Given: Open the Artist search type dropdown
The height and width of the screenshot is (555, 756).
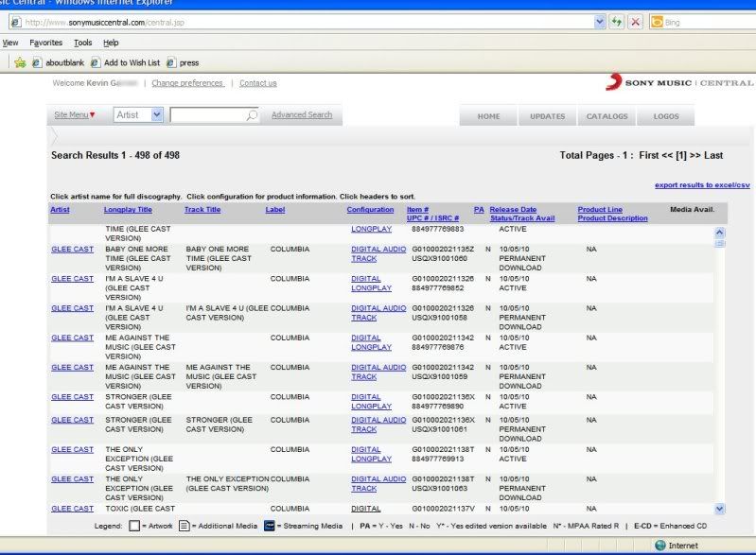Looking at the screenshot, I should click(x=138, y=114).
